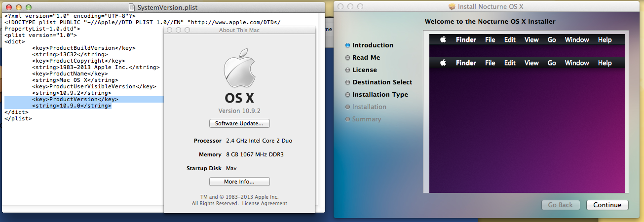Click Go in the upper preview menu bar
644x222 pixels.
(x=552, y=40)
